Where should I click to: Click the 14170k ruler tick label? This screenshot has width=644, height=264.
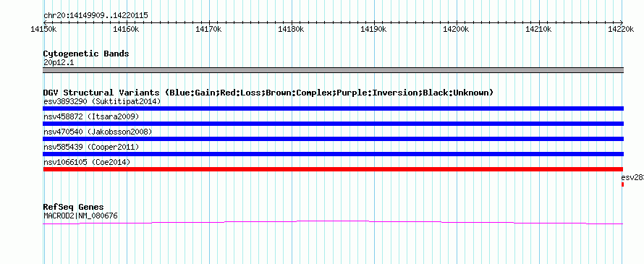(x=208, y=29)
